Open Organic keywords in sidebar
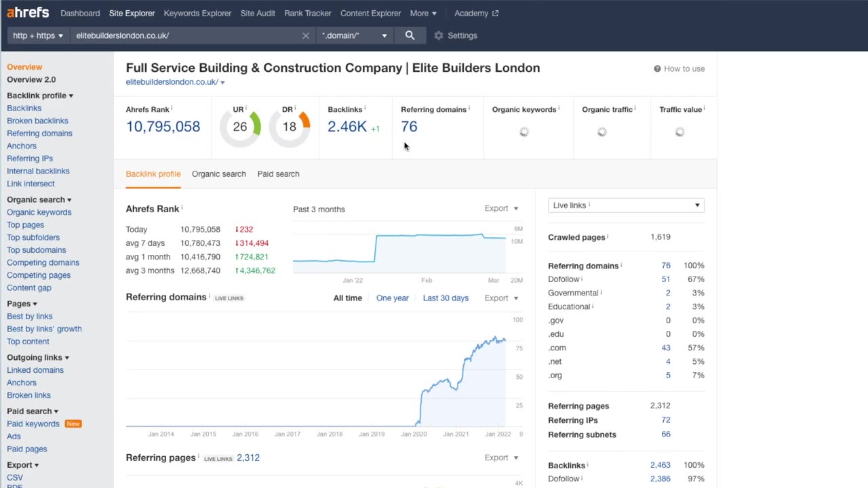Image resolution: width=868 pixels, height=488 pixels. [39, 212]
